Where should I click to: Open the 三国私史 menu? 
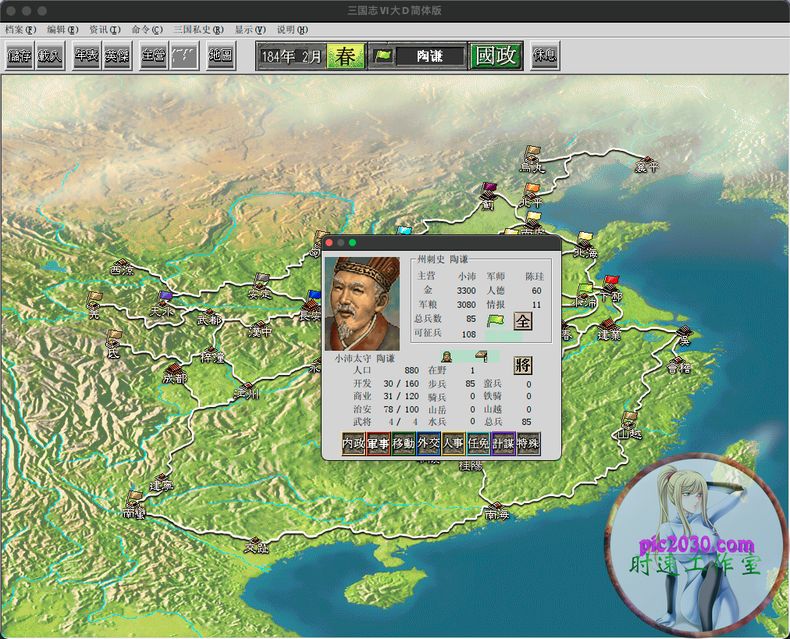(199, 30)
